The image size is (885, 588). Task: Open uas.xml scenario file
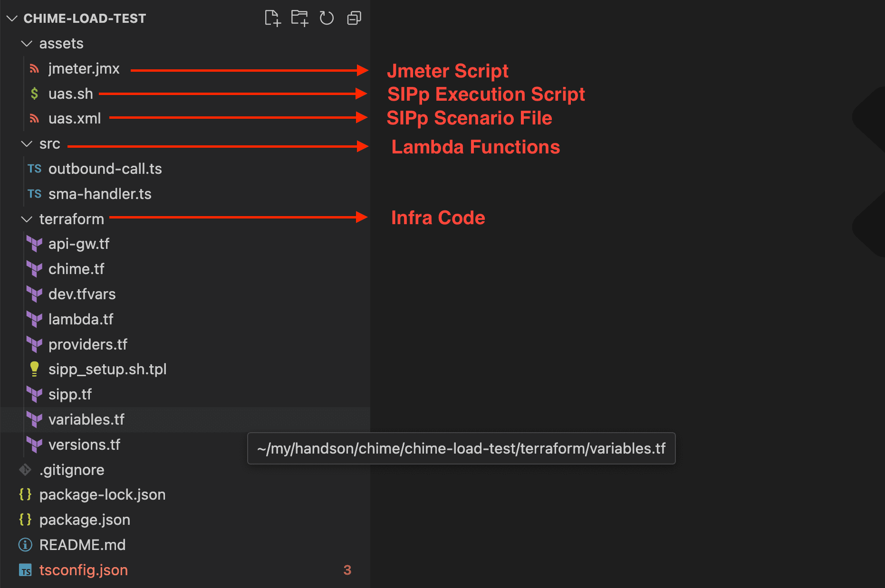75,119
